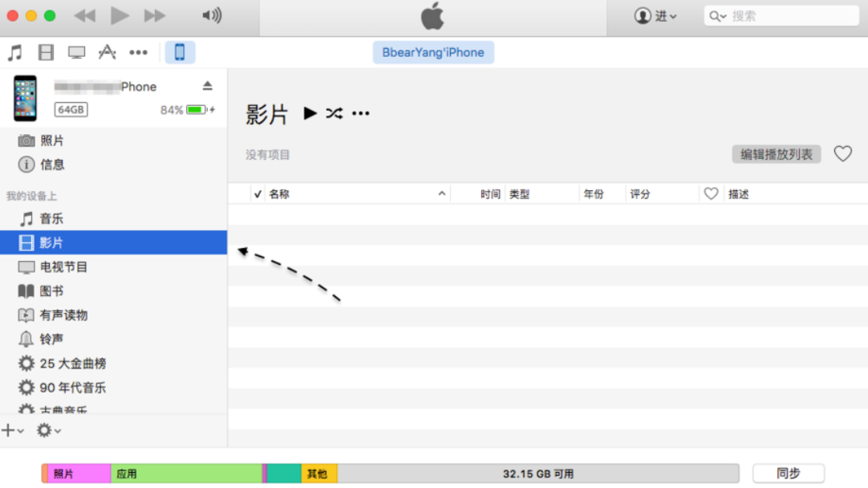This screenshot has height=488, width=868.
Task: Click the heart icon beside 编辑播放列表
Action: click(x=842, y=154)
